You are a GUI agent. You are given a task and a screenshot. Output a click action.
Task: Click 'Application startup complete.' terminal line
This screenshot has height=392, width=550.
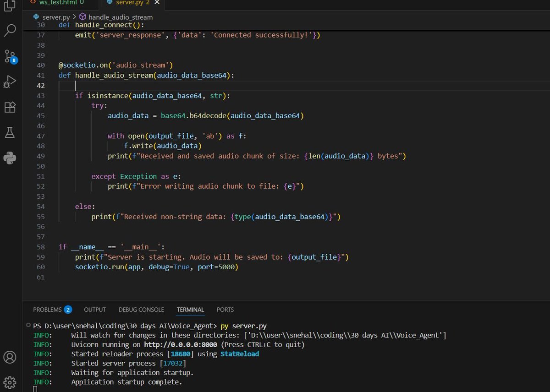point(126,382)
